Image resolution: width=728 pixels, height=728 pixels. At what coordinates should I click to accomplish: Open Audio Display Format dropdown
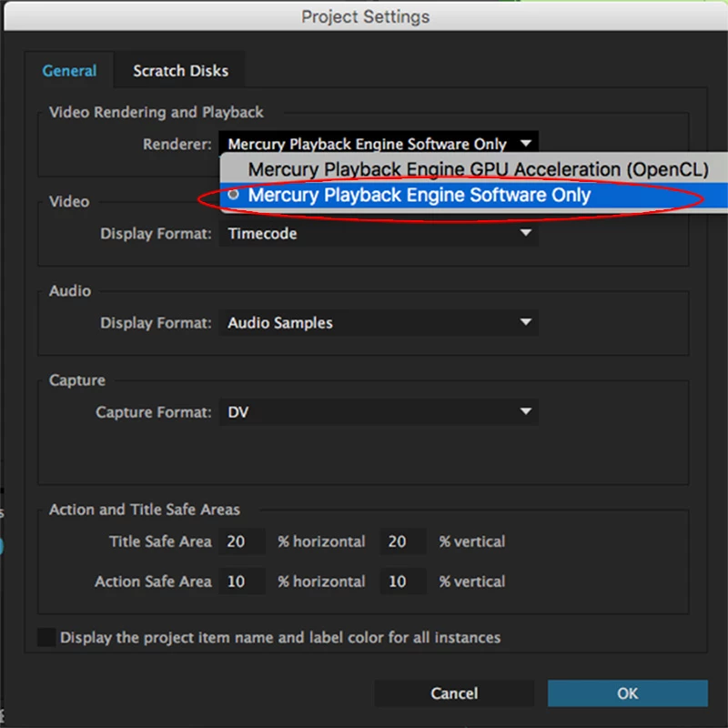[x=379, y=322]
